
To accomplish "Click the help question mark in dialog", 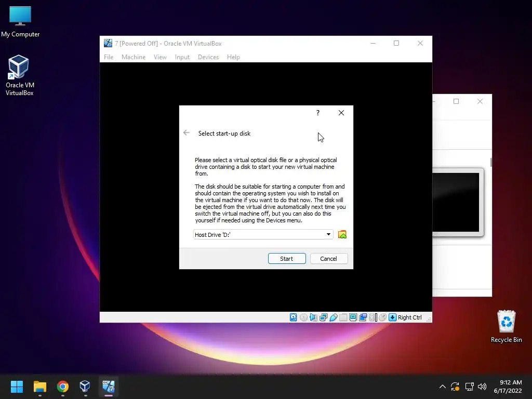I will tap(318, 113).
